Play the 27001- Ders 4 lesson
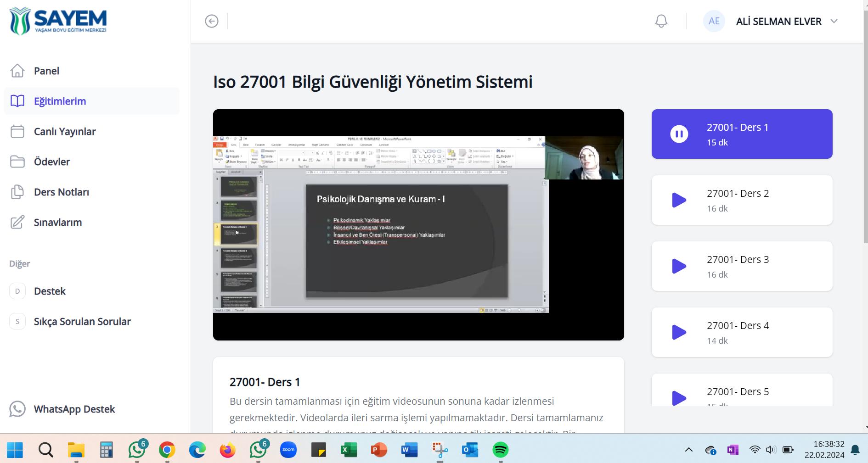 [679, 332]
